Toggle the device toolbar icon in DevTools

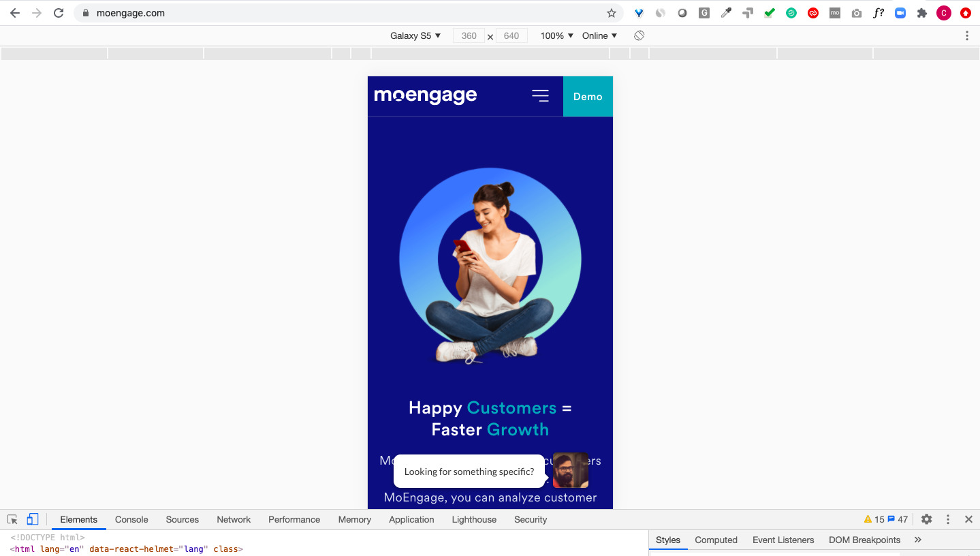(31, 519)
